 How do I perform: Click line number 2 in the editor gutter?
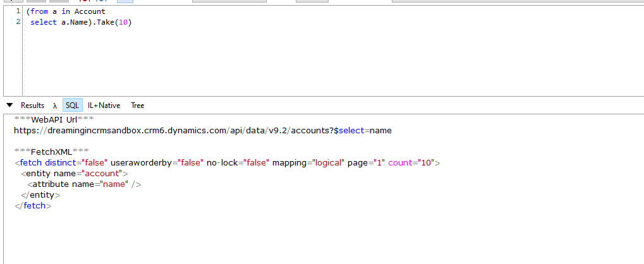tap(18, 22)
